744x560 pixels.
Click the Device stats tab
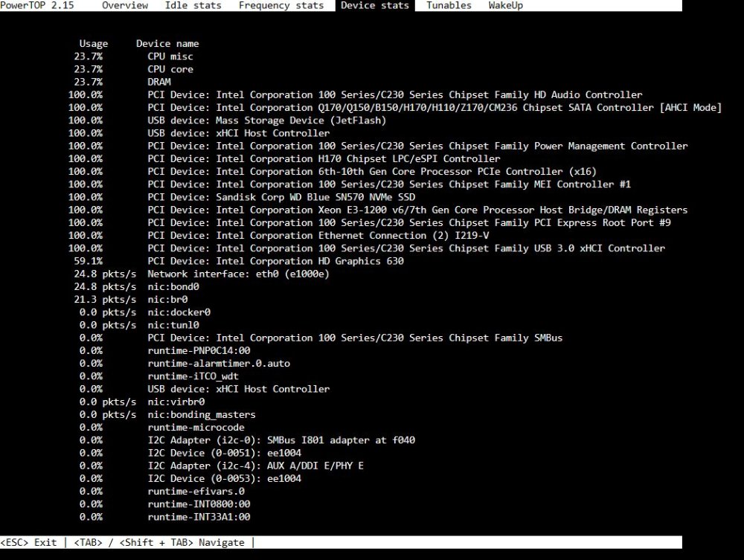coord(374,6)
